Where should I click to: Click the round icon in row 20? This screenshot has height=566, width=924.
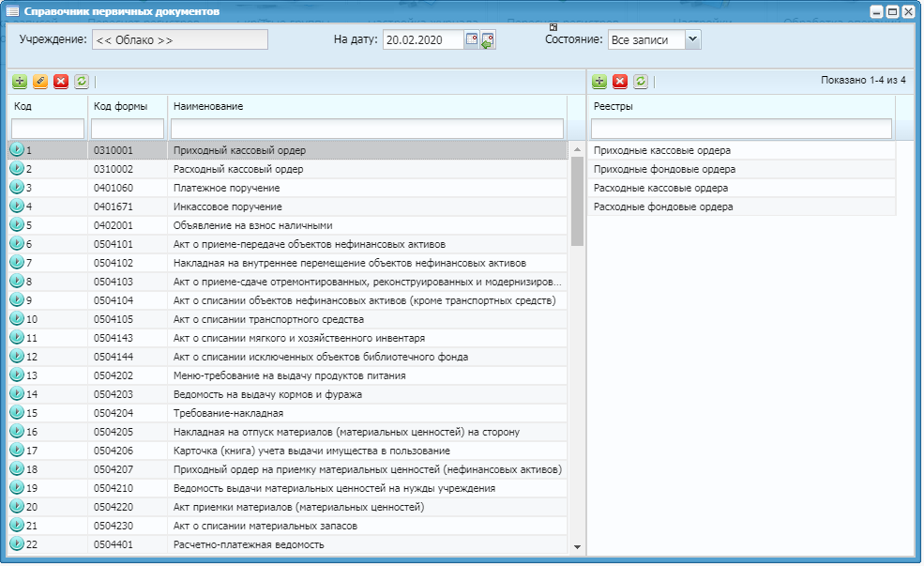[x=17, y=507]
